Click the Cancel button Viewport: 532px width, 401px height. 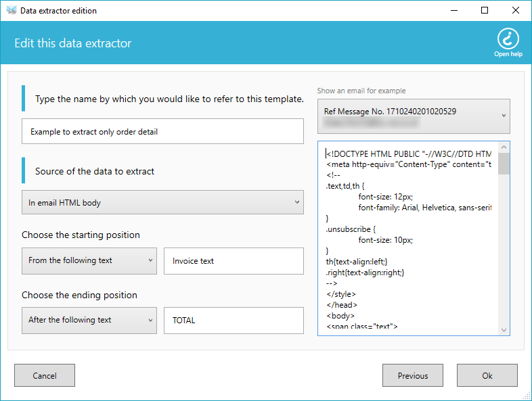(x=45, y=375)
